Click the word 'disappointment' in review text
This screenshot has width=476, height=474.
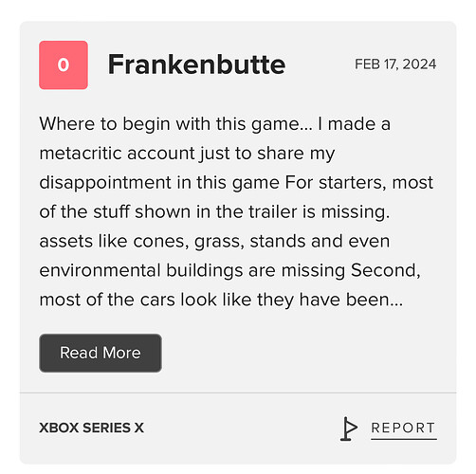[105, 183]
